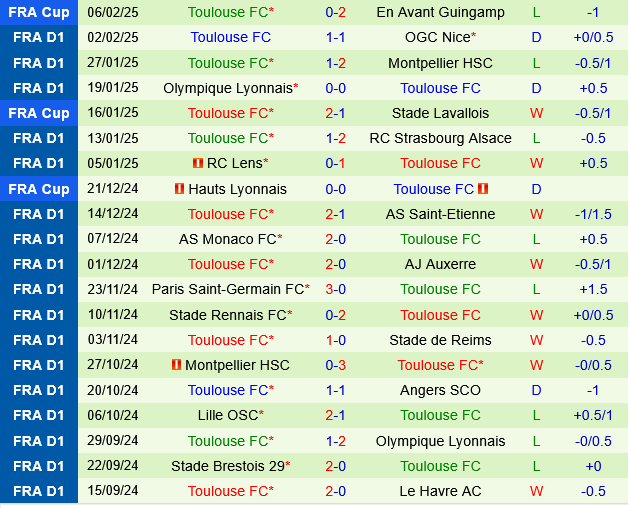
Task: Click the red card icon left of Montpellier HSC on 27/10/24
Action: click(x=177, y=365)
